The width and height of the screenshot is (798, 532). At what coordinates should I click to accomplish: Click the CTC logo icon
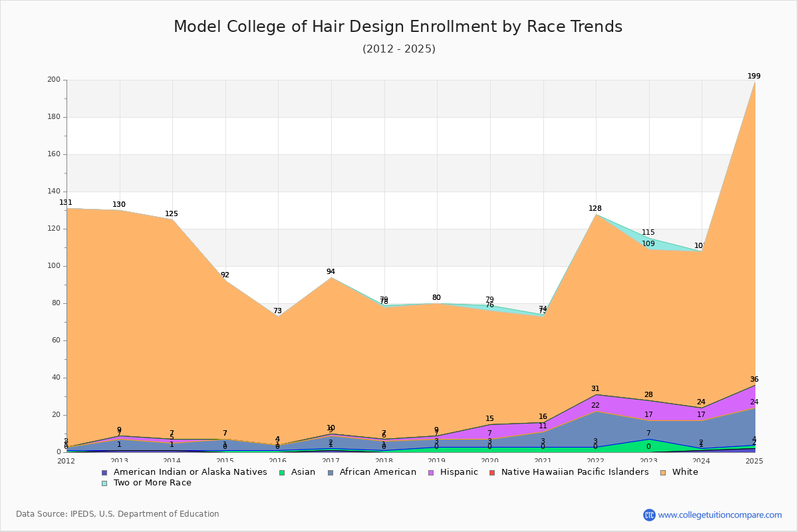[649, 515]
